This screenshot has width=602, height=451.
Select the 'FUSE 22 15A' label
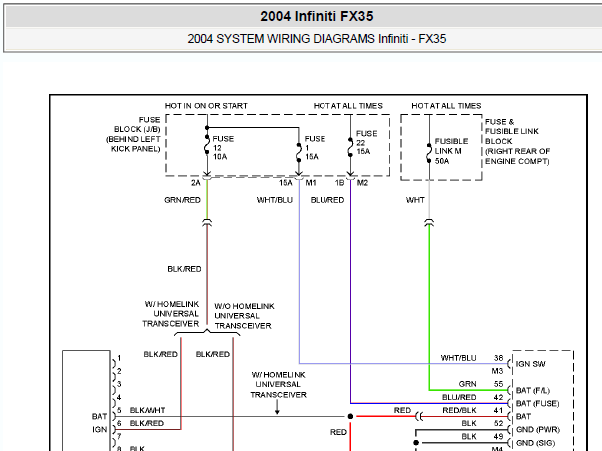click(366, 142)
